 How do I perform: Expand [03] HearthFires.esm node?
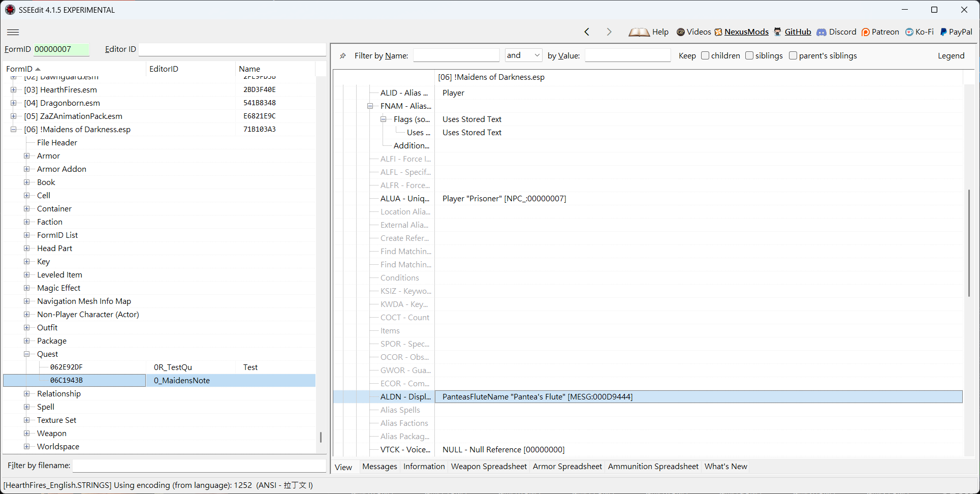tap(14, 89)
